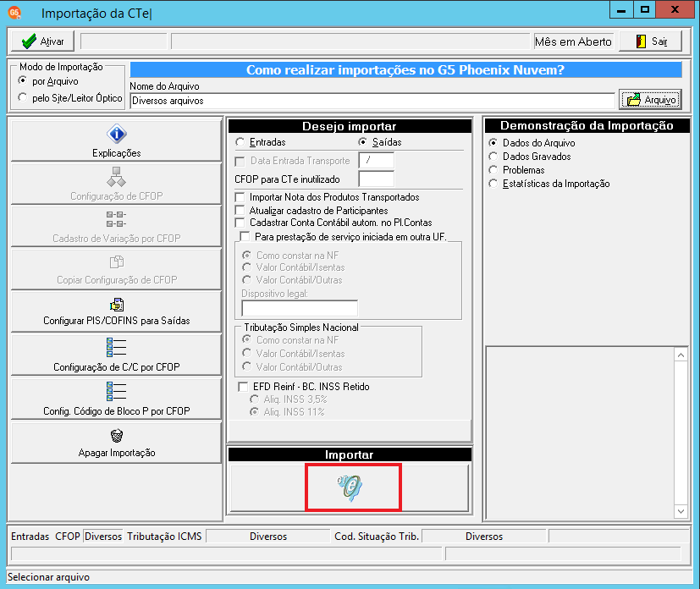This screenshot has width=700, height=589.
Task: Click the Dispositivo legal text field
Action: pyautogui.click(x=300, y=308)
